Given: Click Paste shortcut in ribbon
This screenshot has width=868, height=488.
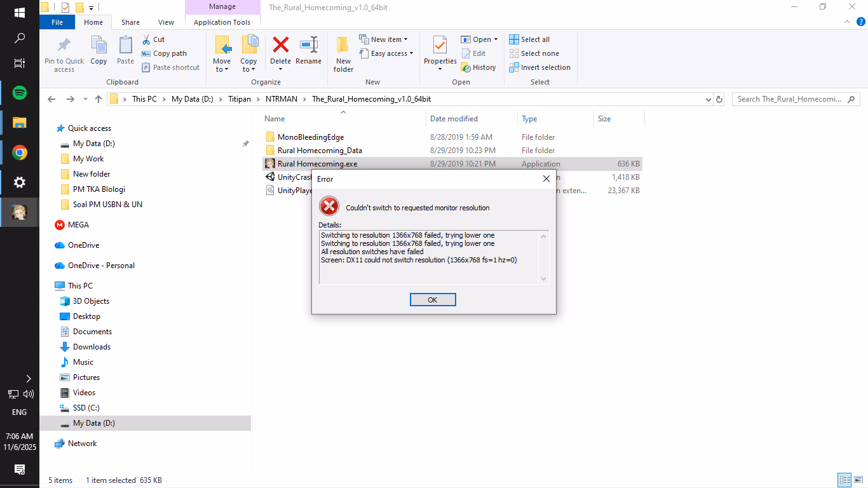Looking at the screenshot, I should tap(170, 67).
